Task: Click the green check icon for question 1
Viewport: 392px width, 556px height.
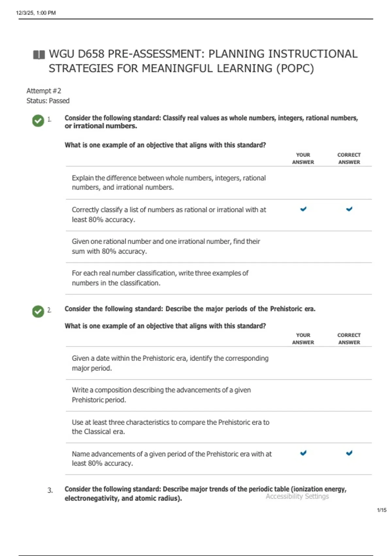Action: coord(38,121)
